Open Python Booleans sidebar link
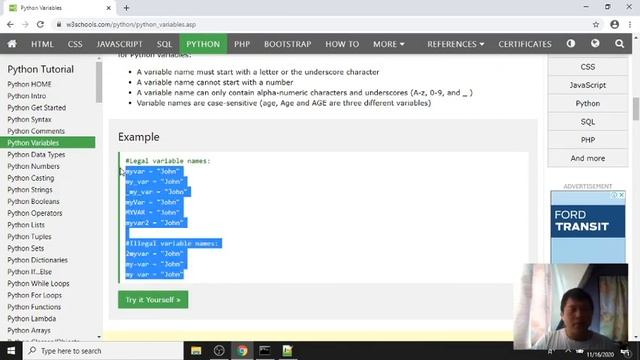 point(33,202)
